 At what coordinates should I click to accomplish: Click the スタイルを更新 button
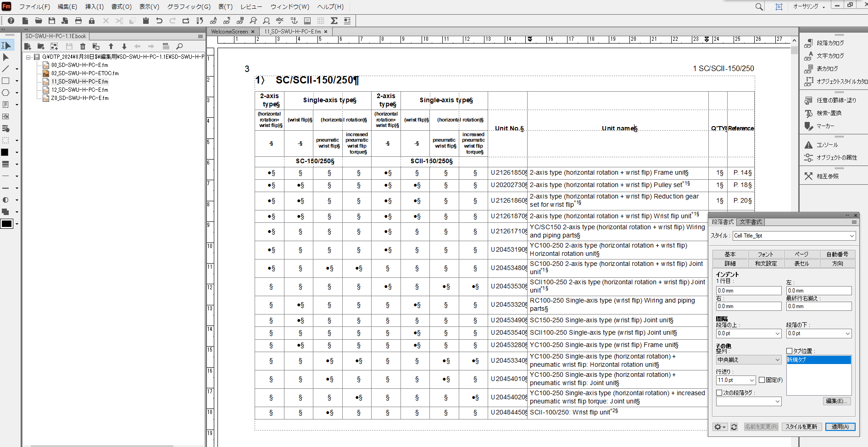801,427
